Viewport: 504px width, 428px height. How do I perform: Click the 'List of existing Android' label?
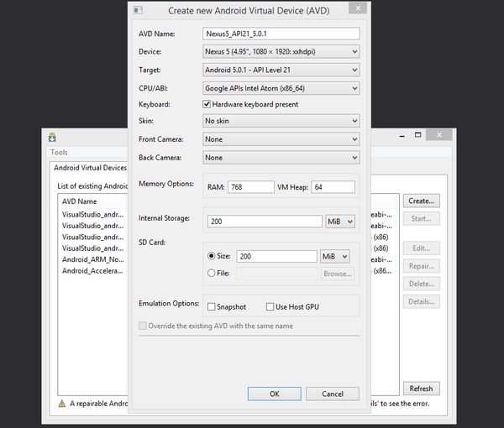[x=92, y=186]
